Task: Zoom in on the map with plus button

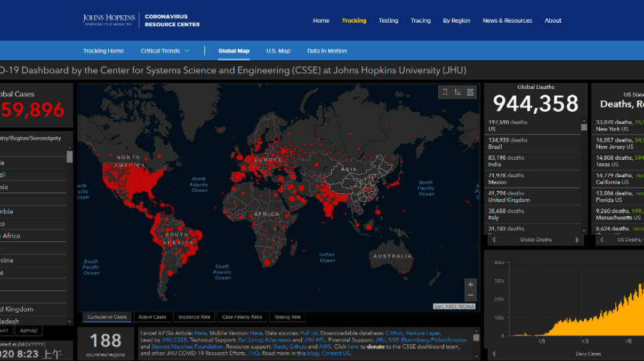Action: click(470, 284)
